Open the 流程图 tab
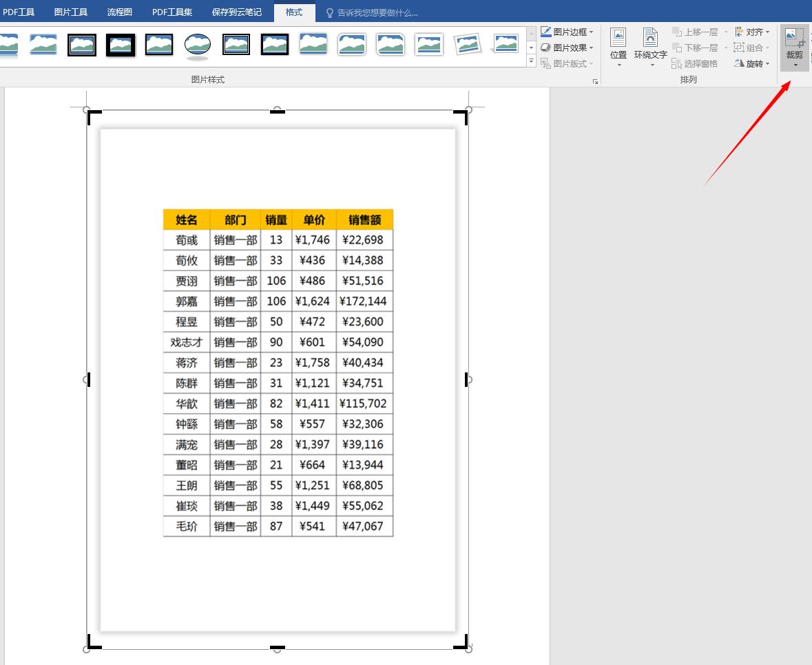Viewport: 812px width, 665px height. (x=119, y=12)
